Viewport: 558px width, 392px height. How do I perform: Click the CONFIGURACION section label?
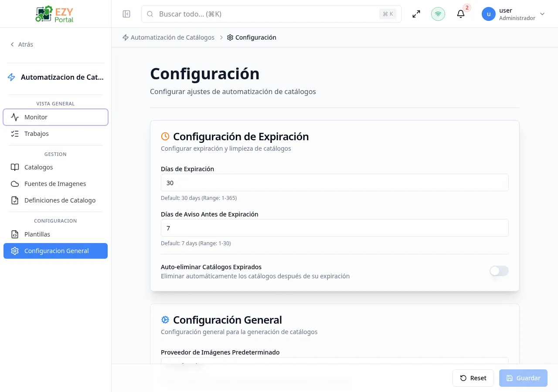tap(55, 221)
